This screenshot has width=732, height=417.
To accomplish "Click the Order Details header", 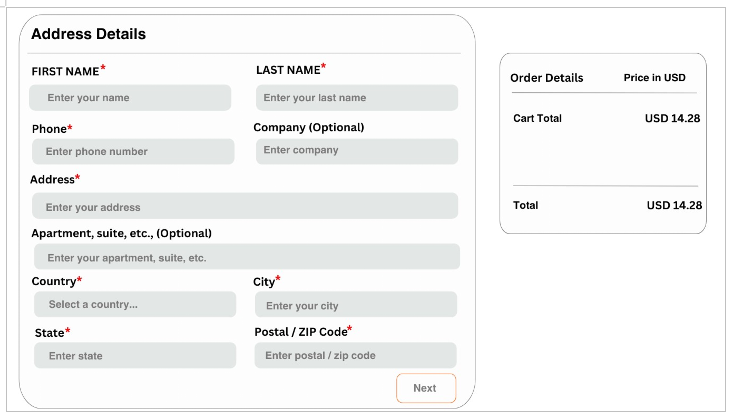I will point(546,78).
